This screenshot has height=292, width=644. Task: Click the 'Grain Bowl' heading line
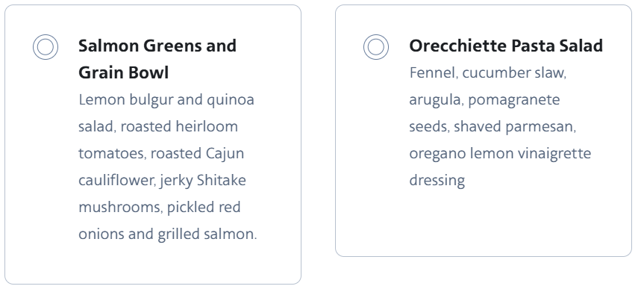click(x=124, y=72)
